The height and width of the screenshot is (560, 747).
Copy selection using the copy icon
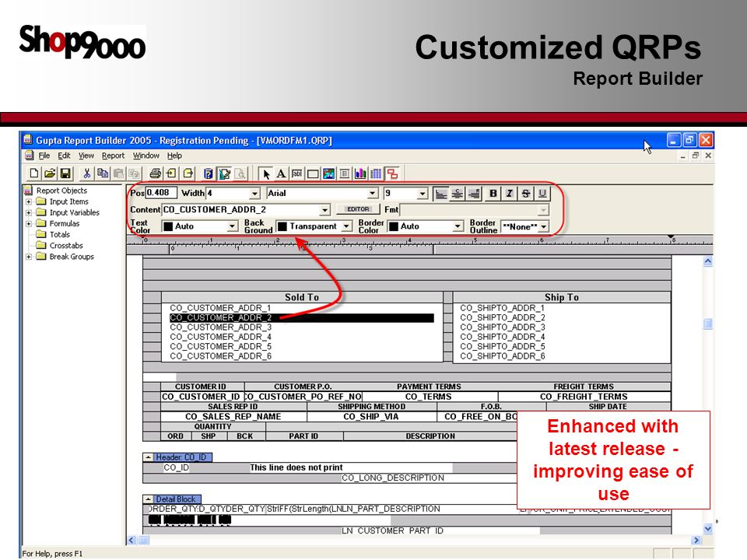pyautogui.click(x=103, y=173)
